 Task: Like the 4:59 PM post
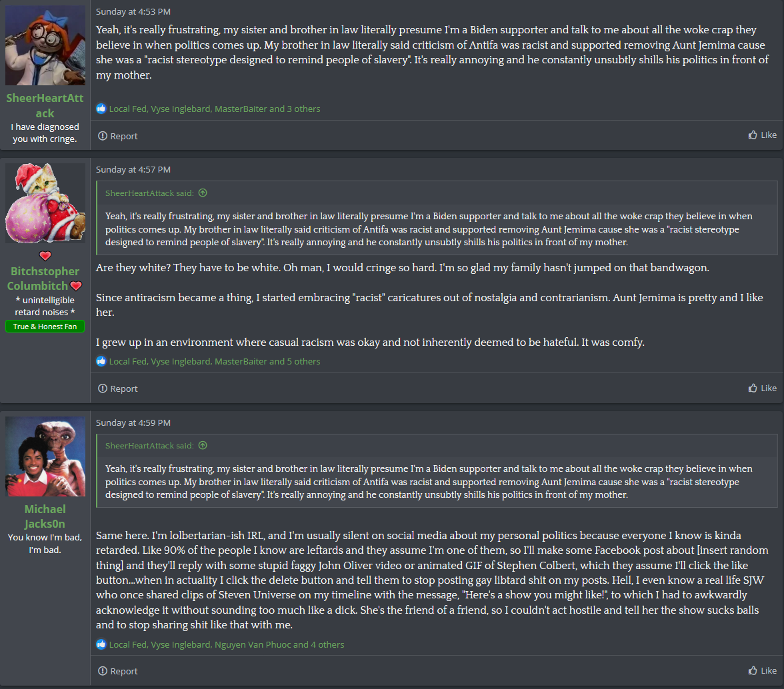762,670
